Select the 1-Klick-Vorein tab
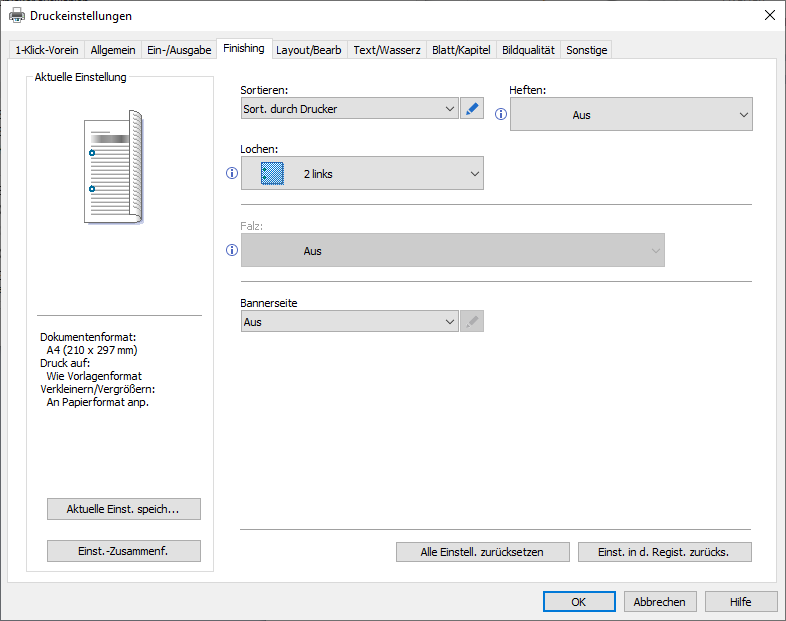 click(47, 50)
